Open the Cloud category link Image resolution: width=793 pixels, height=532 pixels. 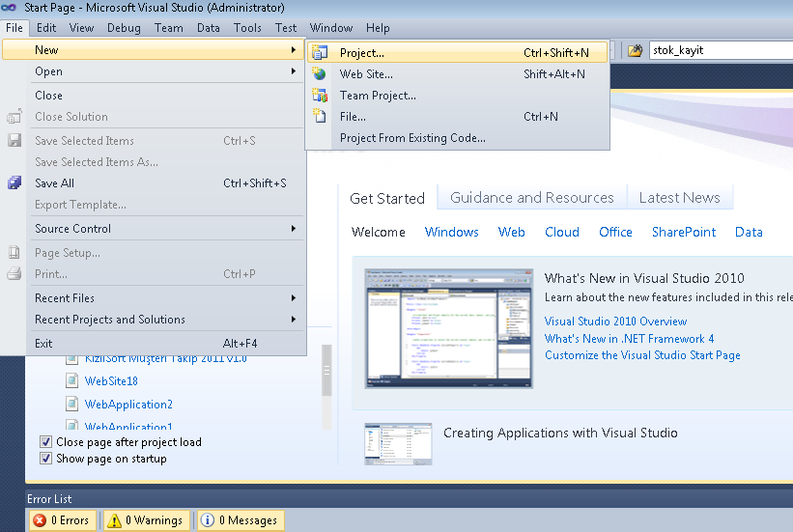pyautogui.click(x=562, y=232)
